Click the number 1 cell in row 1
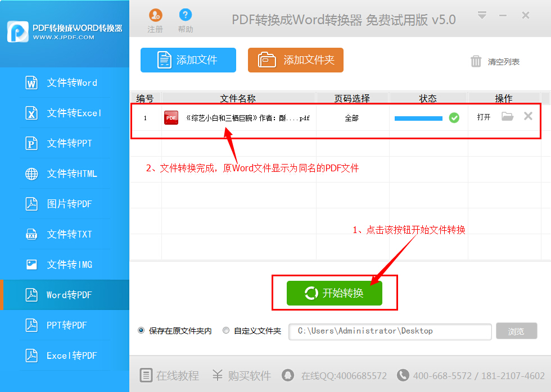 tap(145, 118)
